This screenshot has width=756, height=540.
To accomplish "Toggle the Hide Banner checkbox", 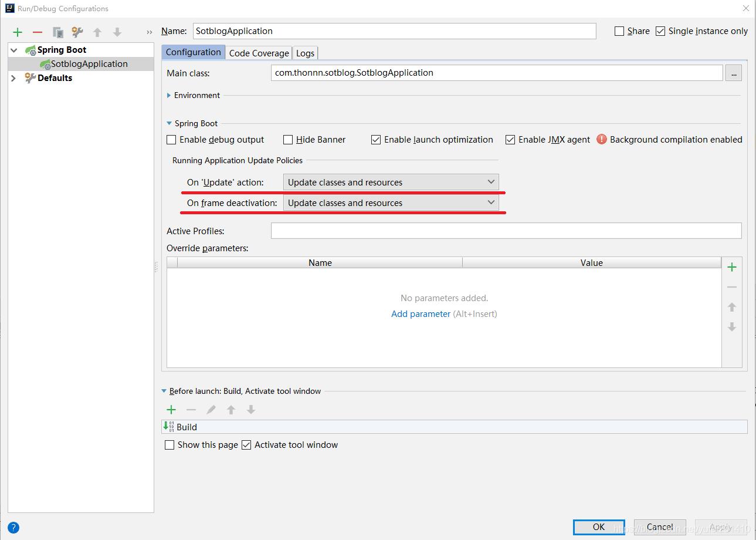I will pos(288,140).
